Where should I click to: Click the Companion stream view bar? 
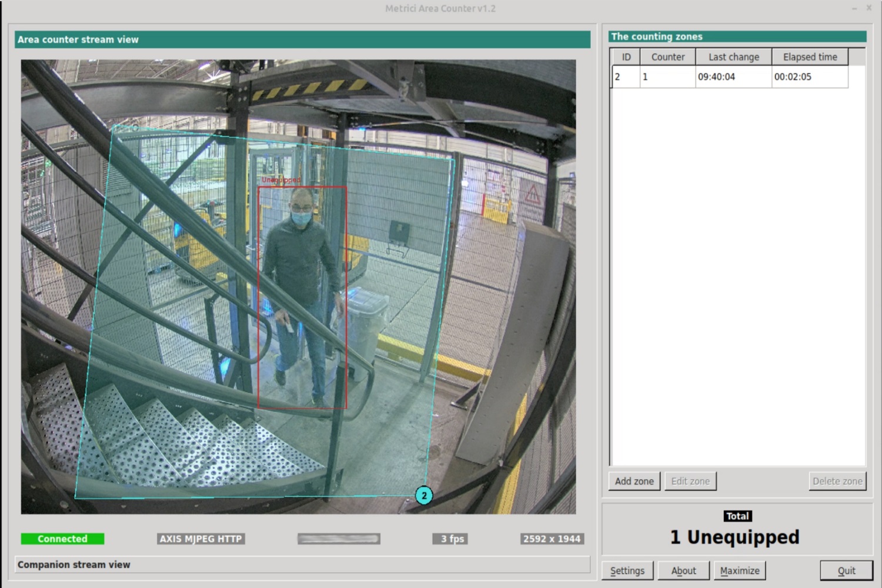click(x=302, y=564)
